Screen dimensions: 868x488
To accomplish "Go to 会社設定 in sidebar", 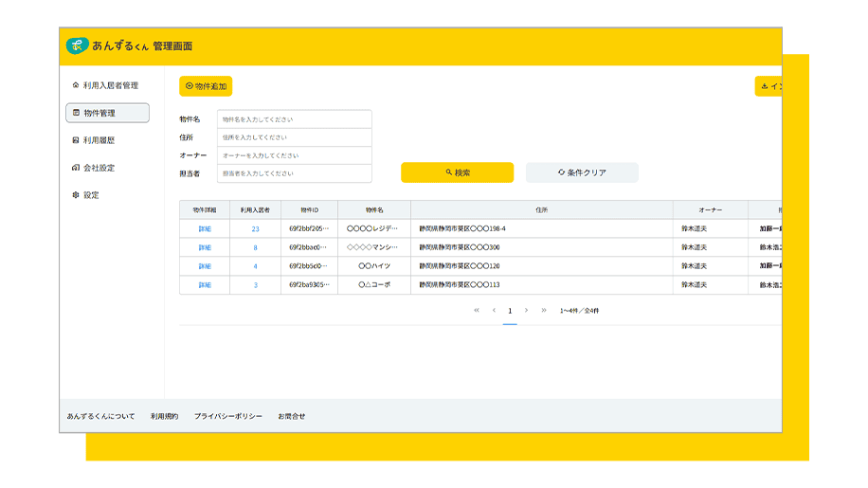I will pos(94,168).
